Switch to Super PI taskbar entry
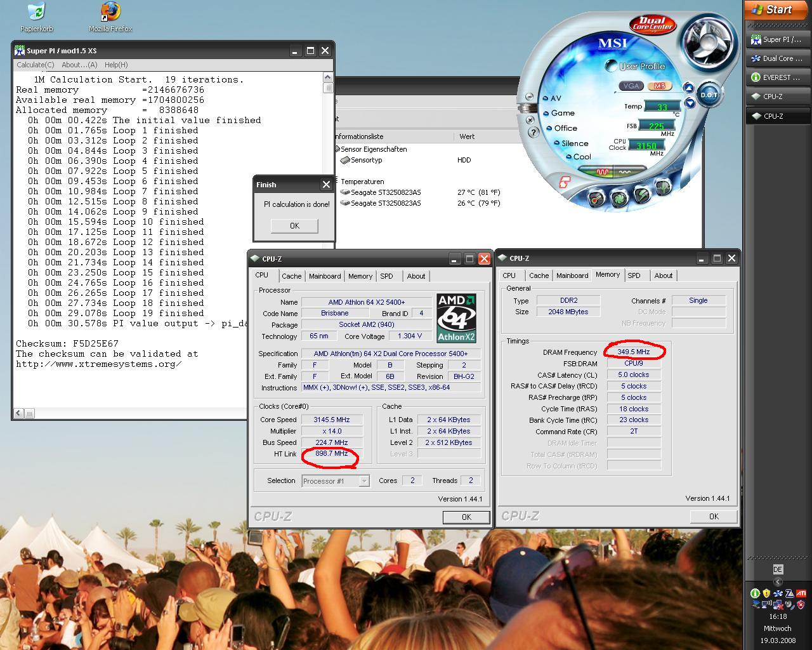812x650 pixels. [778, 39]
